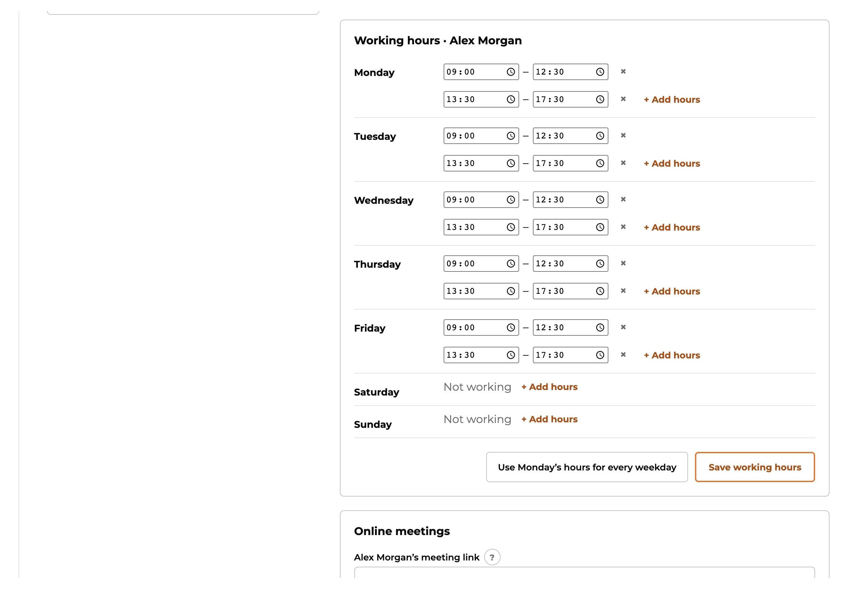The height and width of the screenshot is (589, 868).
Task: Edit Friday's 13:30 start time field
Action: (x=481, y=355)
